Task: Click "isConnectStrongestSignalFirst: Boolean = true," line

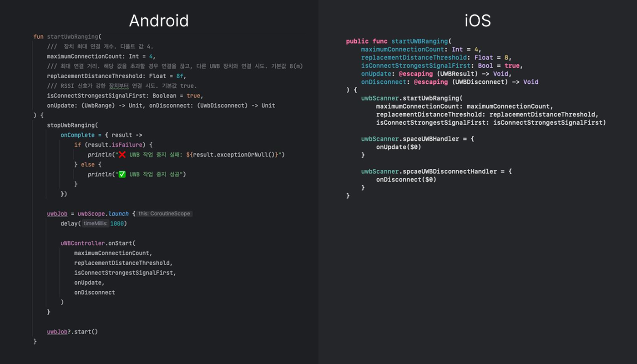Action: [125, 96]
